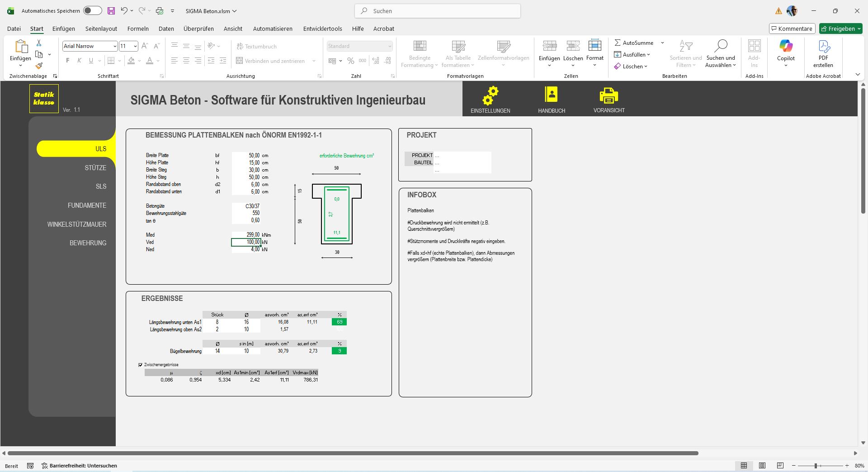The image size is (868, 472).
Task: Select the Med value input cell
Action: click(x=246, y=235)
